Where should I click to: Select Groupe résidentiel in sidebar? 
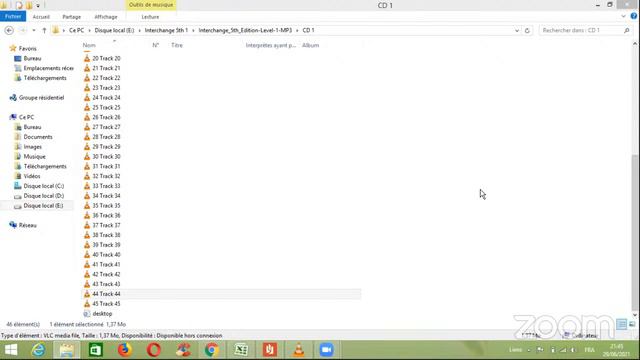pyautogui.click(x=41, y=98)
